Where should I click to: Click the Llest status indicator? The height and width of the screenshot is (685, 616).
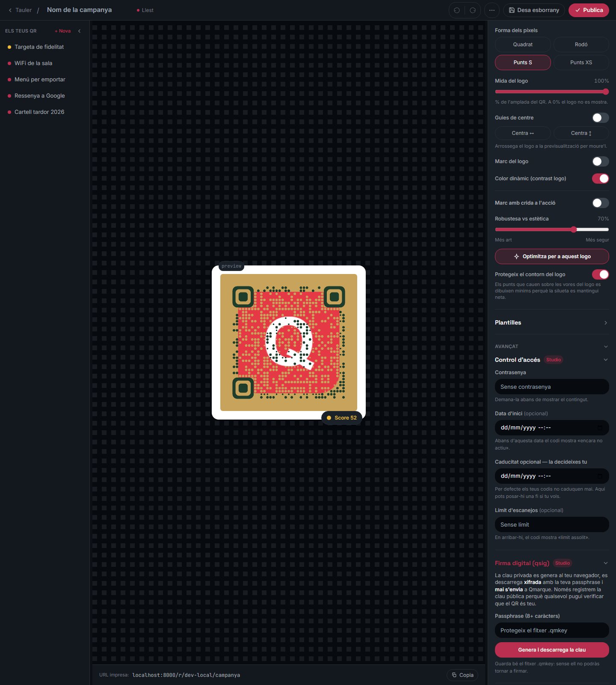145,10
